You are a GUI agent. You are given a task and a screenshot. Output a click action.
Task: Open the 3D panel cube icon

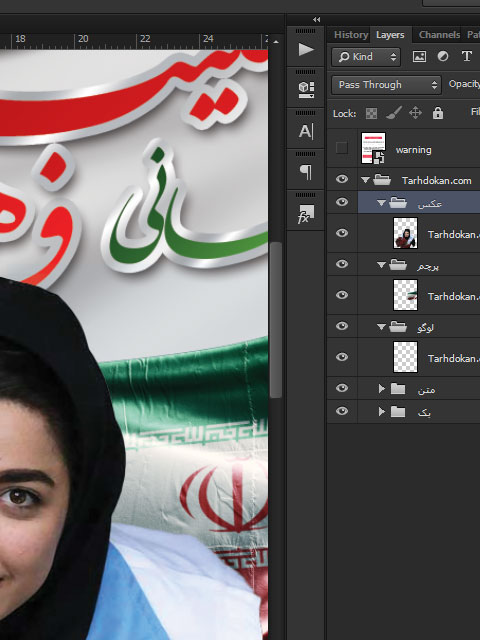click(306, 89)
